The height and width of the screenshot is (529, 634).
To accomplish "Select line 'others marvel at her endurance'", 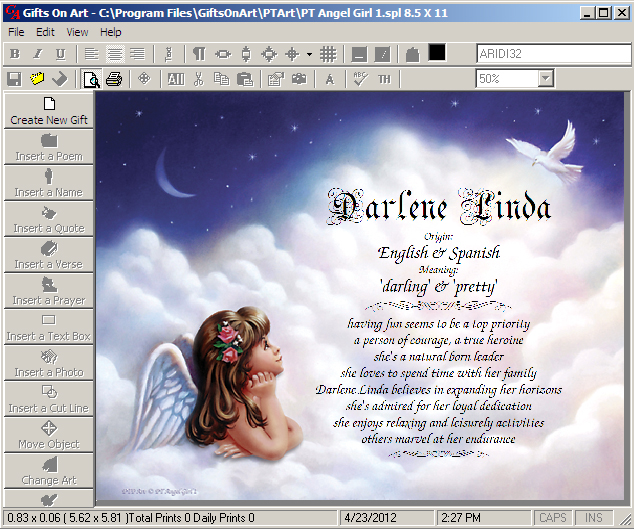I will 439,439.
